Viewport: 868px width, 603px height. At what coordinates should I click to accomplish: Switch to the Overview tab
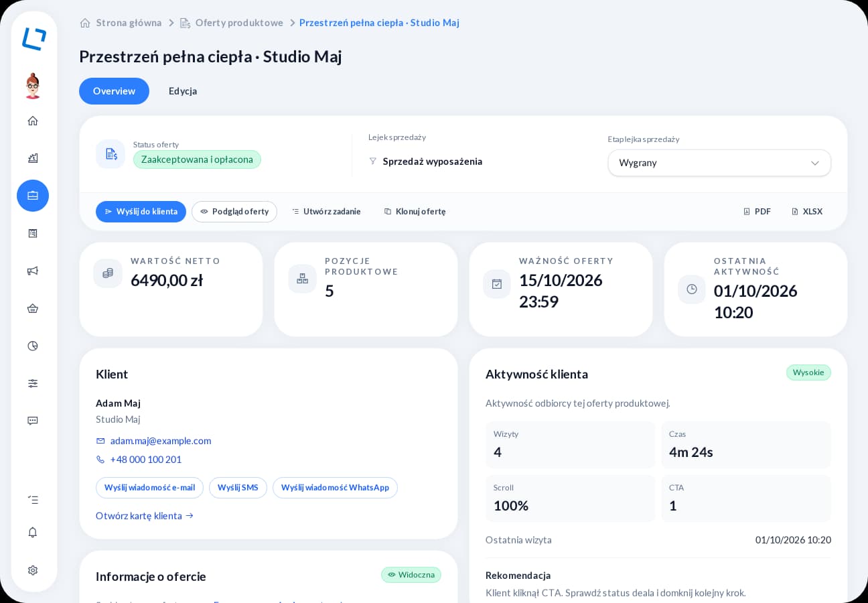(x=114, y=91)
